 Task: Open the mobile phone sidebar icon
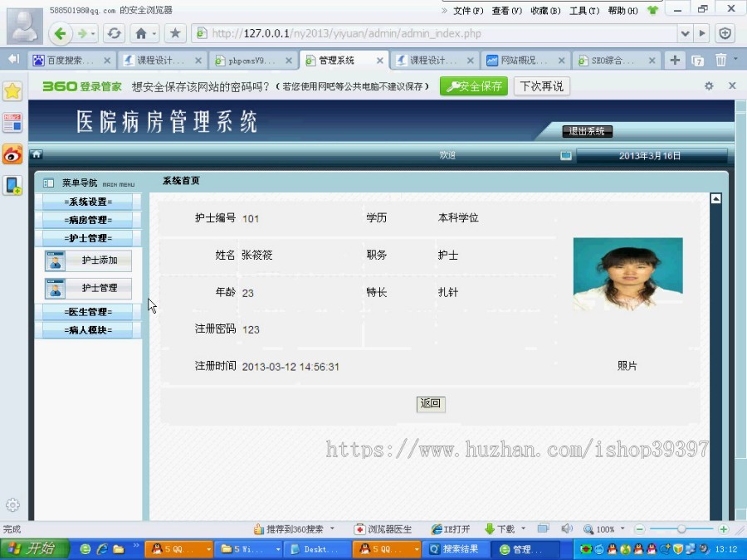coord(12,185)
